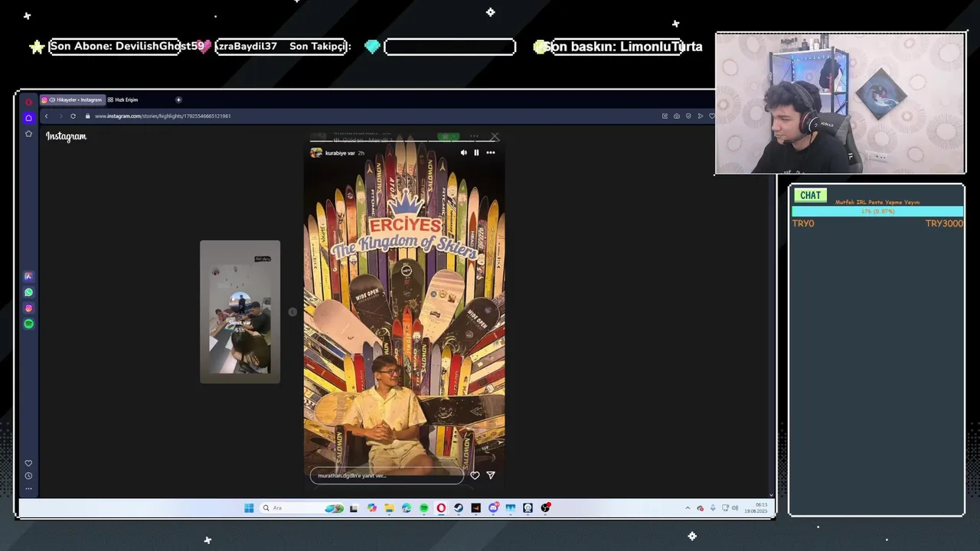
Task: Open Steam from taskbar
Action: tap(459, 507)
